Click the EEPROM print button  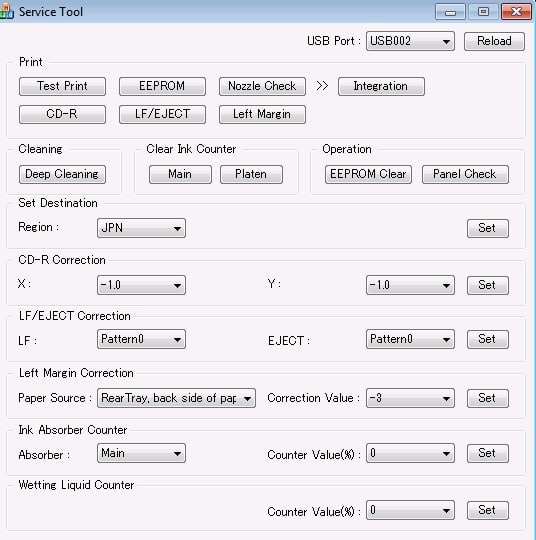click(162, 86)
